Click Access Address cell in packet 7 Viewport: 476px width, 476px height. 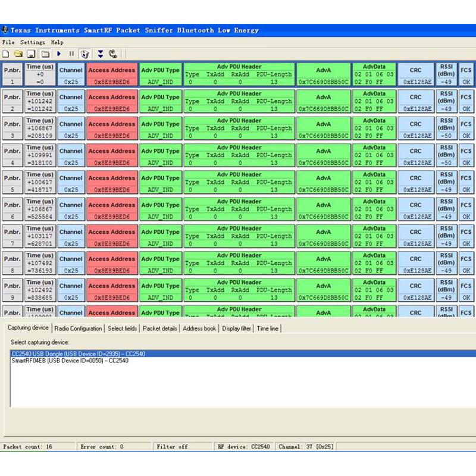click(x=112, y=236)
